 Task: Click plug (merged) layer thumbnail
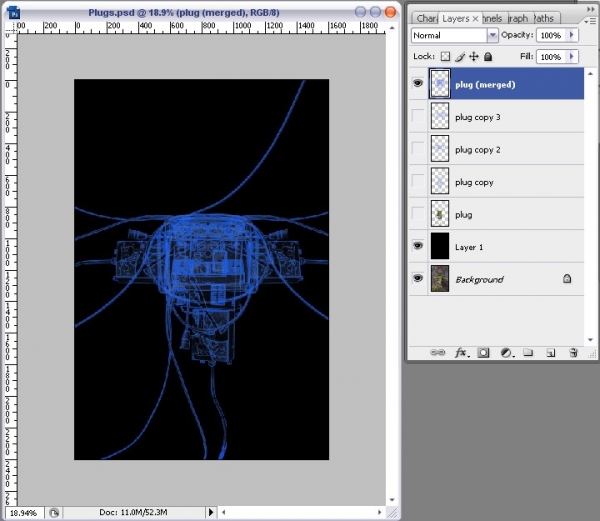click(440, 83)
